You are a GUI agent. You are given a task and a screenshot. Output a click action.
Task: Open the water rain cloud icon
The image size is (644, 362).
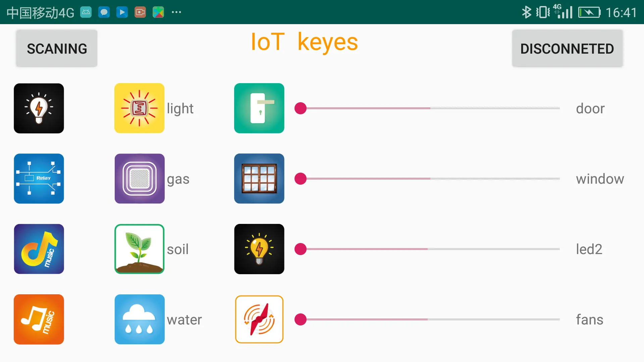tap(139, 319)
